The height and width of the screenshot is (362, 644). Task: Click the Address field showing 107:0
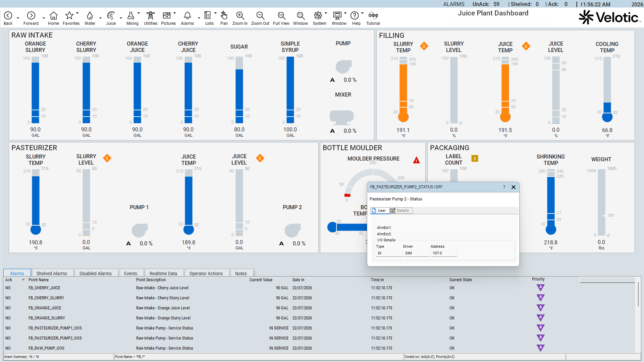(x=444, y=253)
